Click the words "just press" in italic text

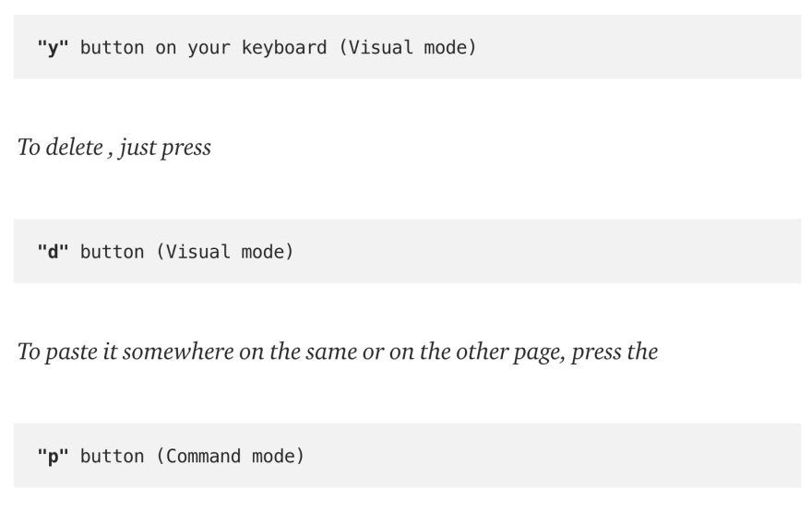[165, 148]
